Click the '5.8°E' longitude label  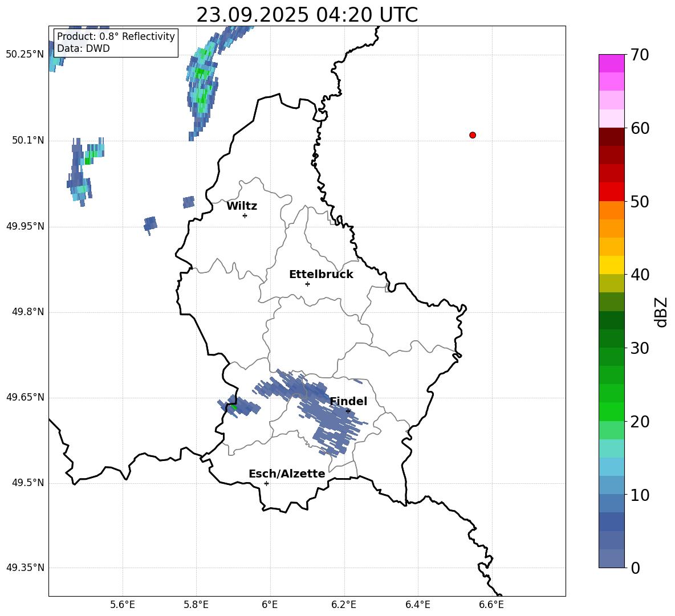point(196,605)
